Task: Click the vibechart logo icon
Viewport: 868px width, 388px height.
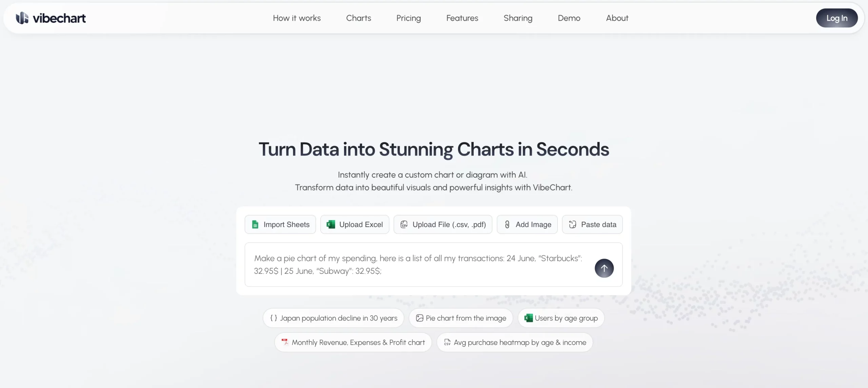Action: [x=22, y=18]
